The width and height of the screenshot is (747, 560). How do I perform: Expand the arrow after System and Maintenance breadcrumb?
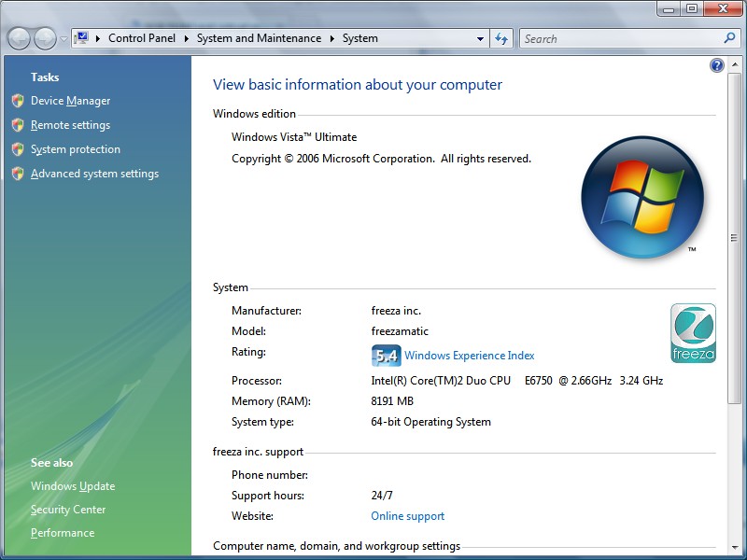click(x=332, y=39)
